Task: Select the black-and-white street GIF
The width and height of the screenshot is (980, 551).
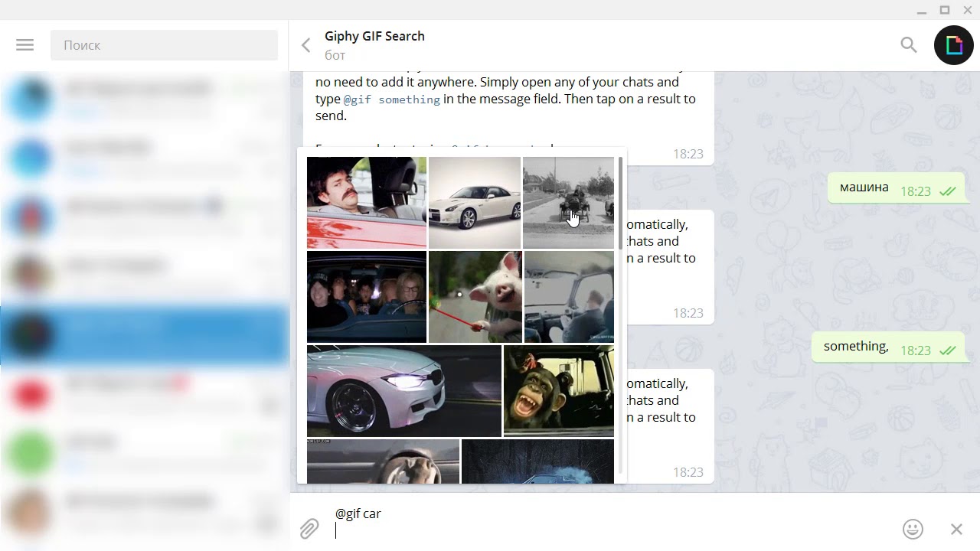Action: (x=568, y=203)
